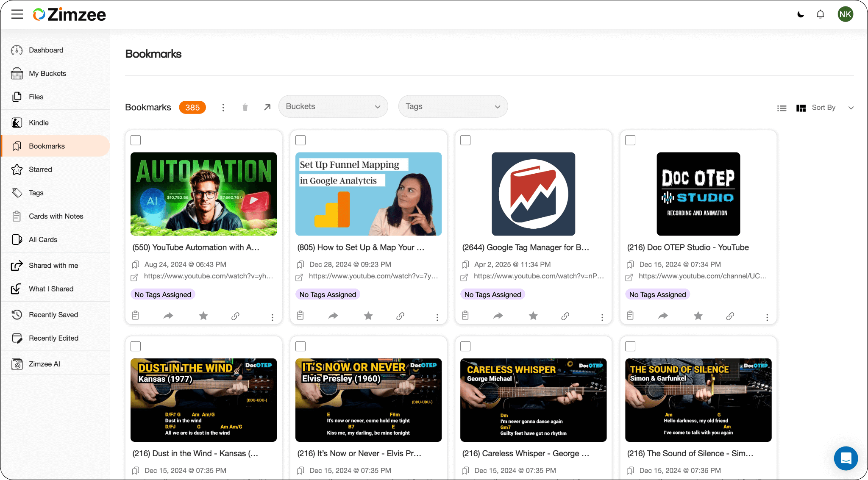Open the Careless Whisper thumbnail
This screenshot has width=868, height=480.
[x=533, y=400]
